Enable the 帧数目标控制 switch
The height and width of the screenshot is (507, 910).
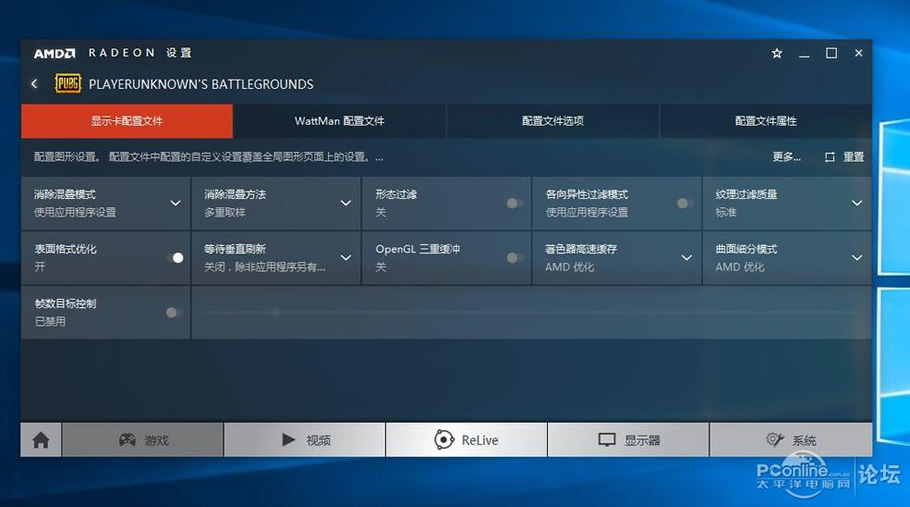tap(174, 312)
